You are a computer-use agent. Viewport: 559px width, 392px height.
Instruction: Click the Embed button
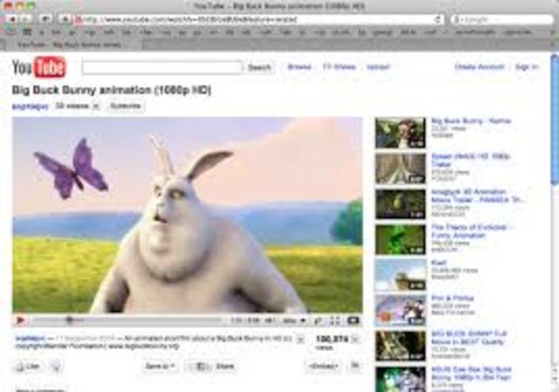click(323, 366)
